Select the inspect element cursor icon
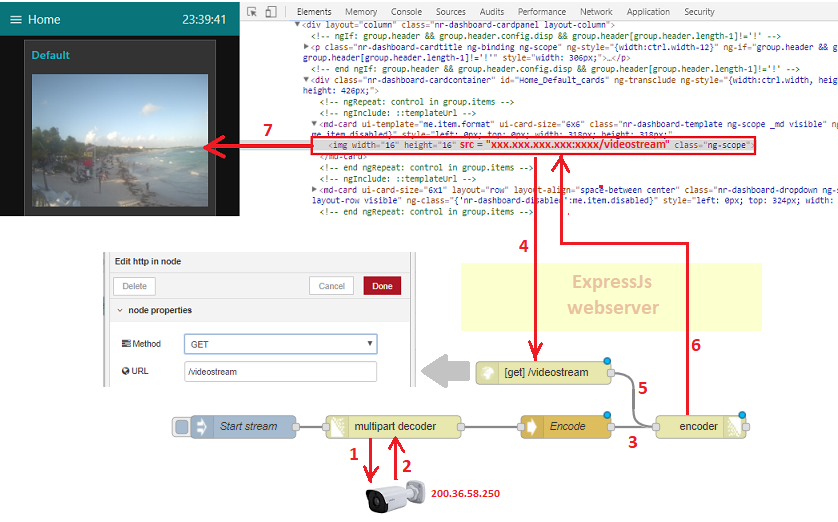This screenshot has height=522, width=838. [x=252, y=12]
